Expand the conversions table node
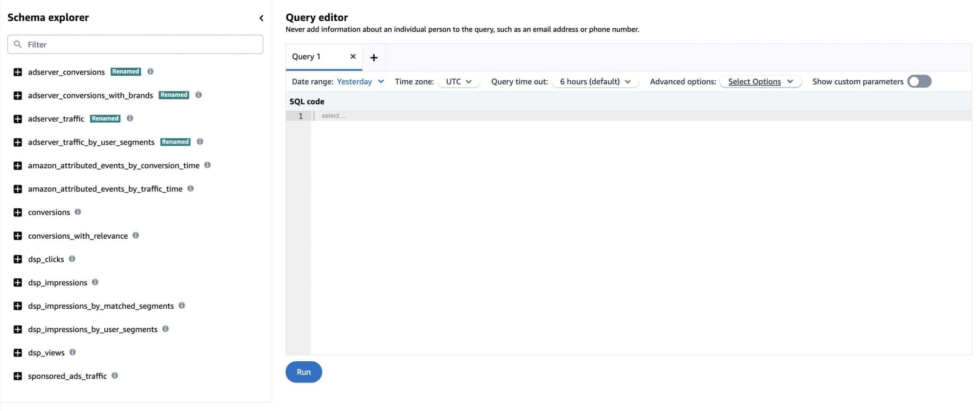The width and height of the screenshot is (980, 411). click(x=18, y=212)
